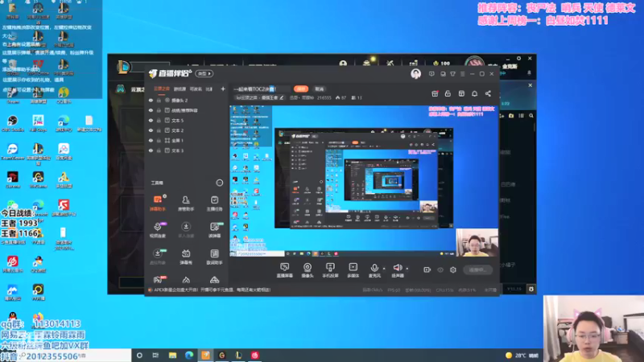644x362 pixels.
Task: Open the message icon in streaming app title bar
Action: tap(431, 74)
